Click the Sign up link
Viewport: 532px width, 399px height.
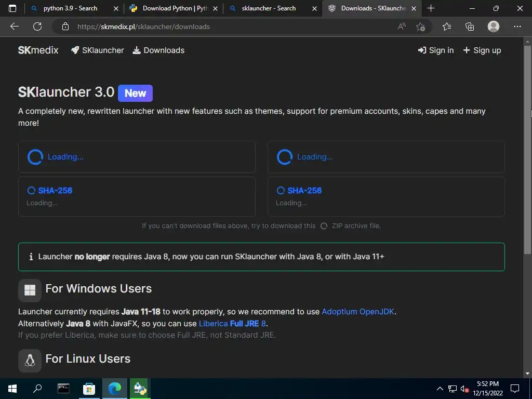[x=482, y=50]
